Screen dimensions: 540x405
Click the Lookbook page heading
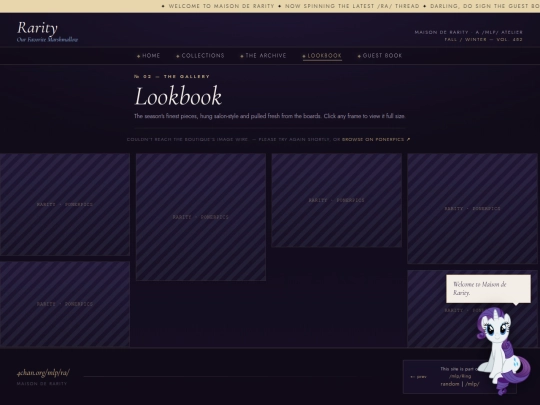coord(178,96)
